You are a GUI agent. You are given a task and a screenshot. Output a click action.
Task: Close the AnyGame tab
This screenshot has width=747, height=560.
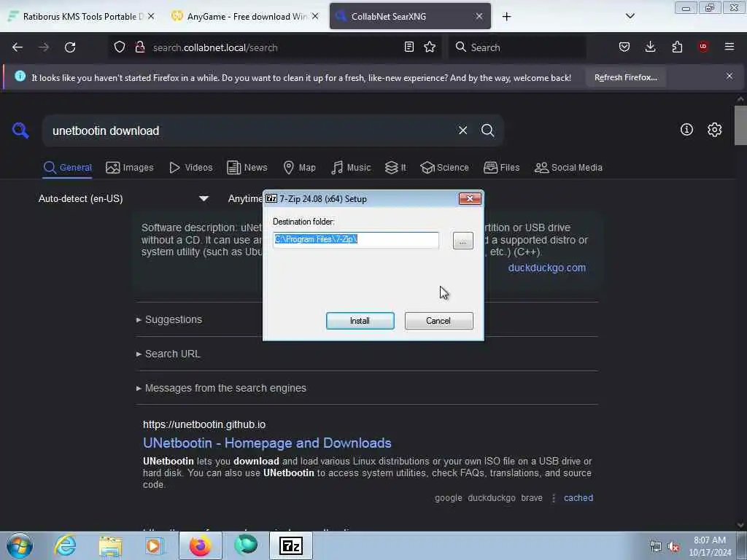click(x=315, y=16)
